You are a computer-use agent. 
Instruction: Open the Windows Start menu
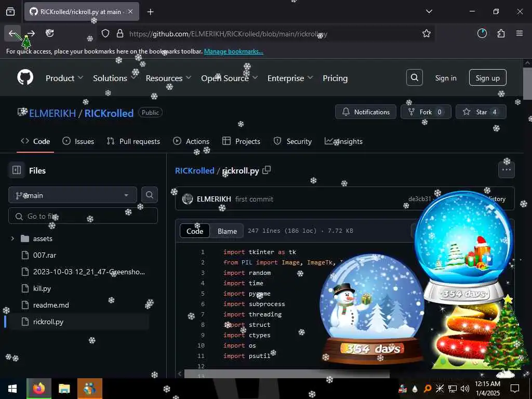(12, 389)
